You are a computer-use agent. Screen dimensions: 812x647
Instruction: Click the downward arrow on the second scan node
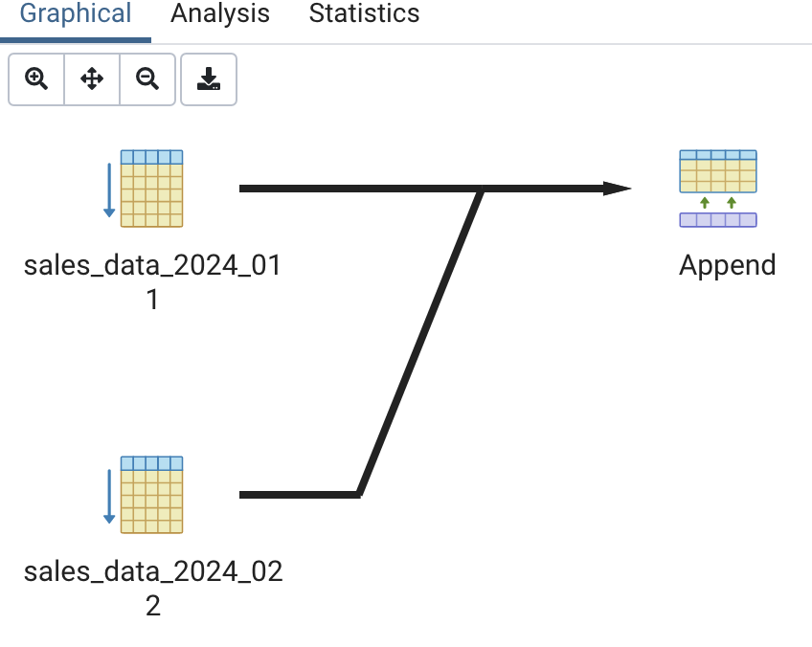point(108,495)
